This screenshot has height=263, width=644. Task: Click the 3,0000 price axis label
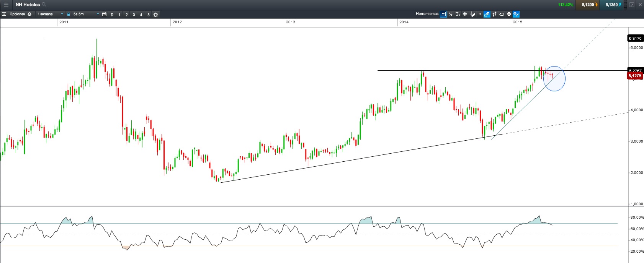(x=637, y=141)
